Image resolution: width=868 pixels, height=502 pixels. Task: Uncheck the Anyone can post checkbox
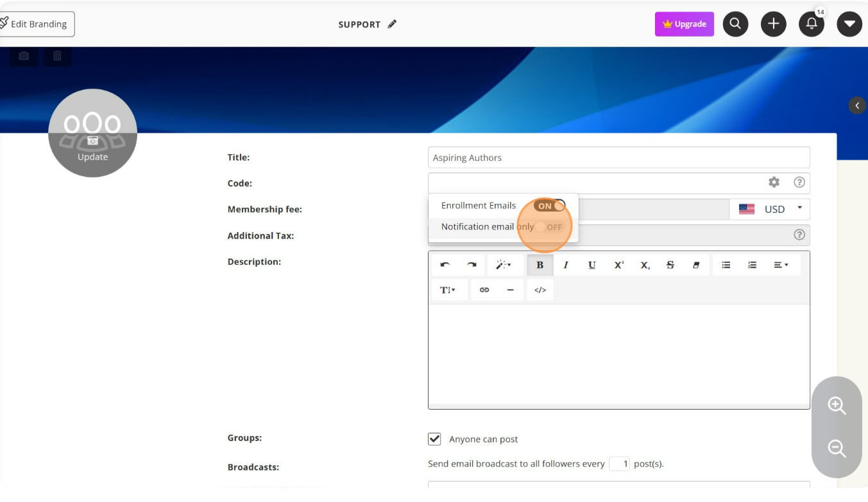pos(434,439)
